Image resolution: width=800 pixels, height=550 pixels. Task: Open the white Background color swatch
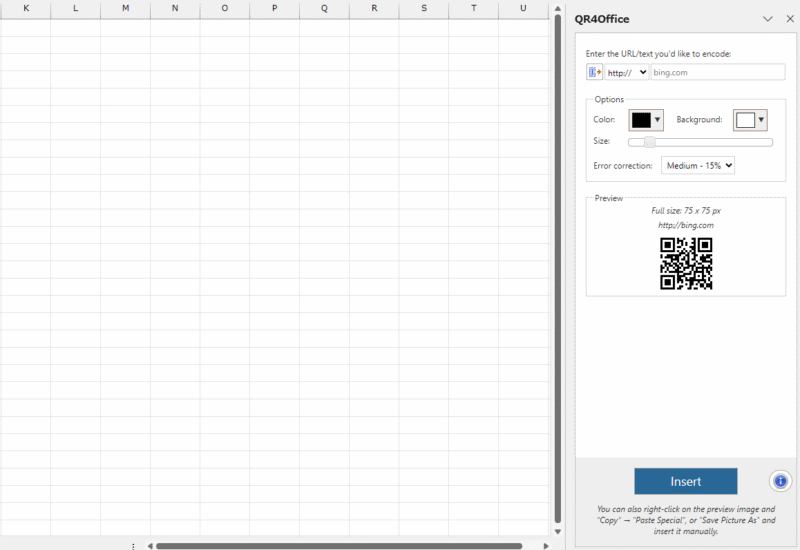[750, 120]
